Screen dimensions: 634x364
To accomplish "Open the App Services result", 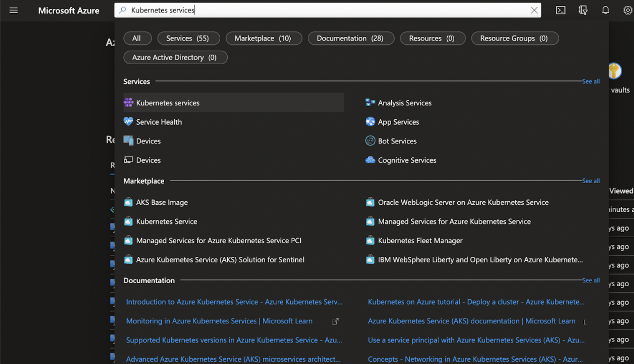I will (x=398, y=122).
